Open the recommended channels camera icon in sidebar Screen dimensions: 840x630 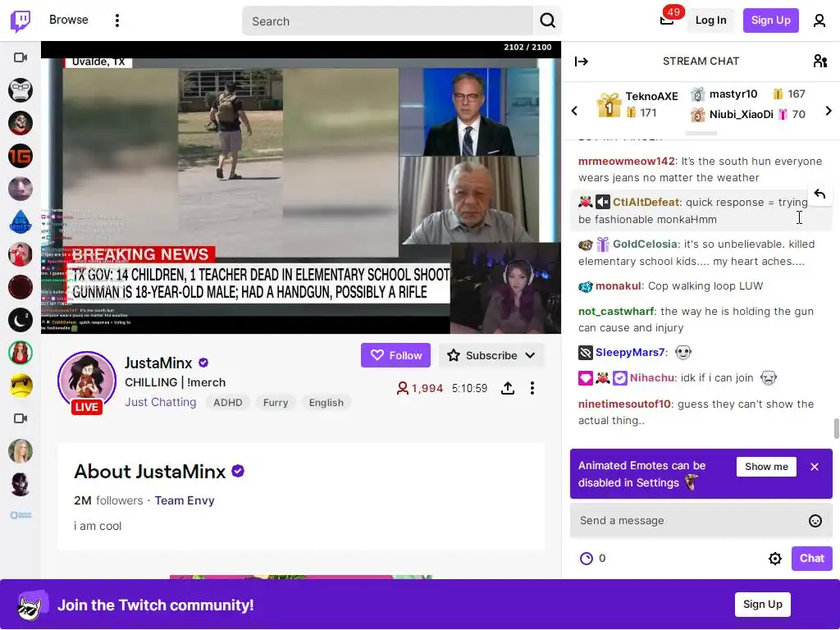[x=21, y=418]
